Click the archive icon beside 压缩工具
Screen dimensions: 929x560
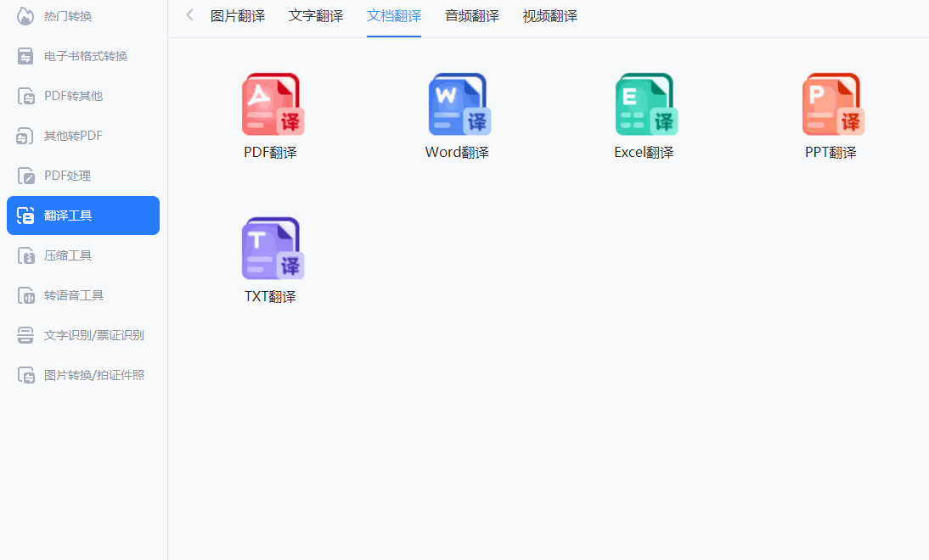click(25, 255)
